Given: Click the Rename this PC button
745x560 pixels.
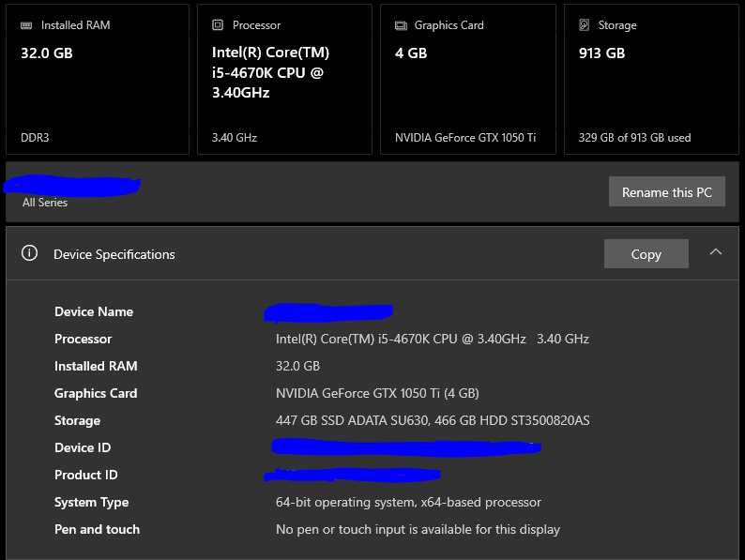Looking at the screenshot, I should pos(667,192).
